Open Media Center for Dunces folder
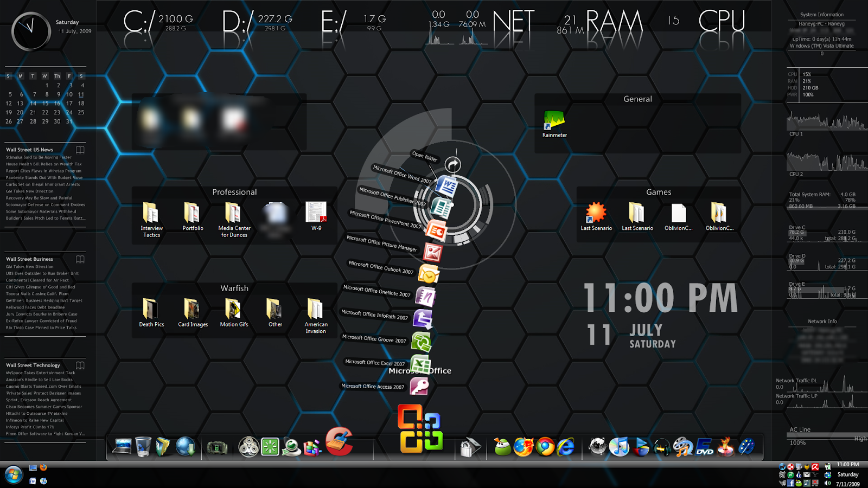This screenshot has width=868, height=488. point(234,220)
